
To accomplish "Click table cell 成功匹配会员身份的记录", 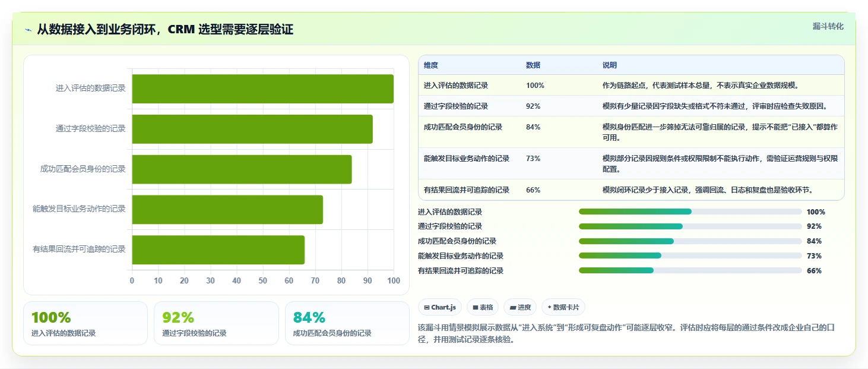I will 463,127.
